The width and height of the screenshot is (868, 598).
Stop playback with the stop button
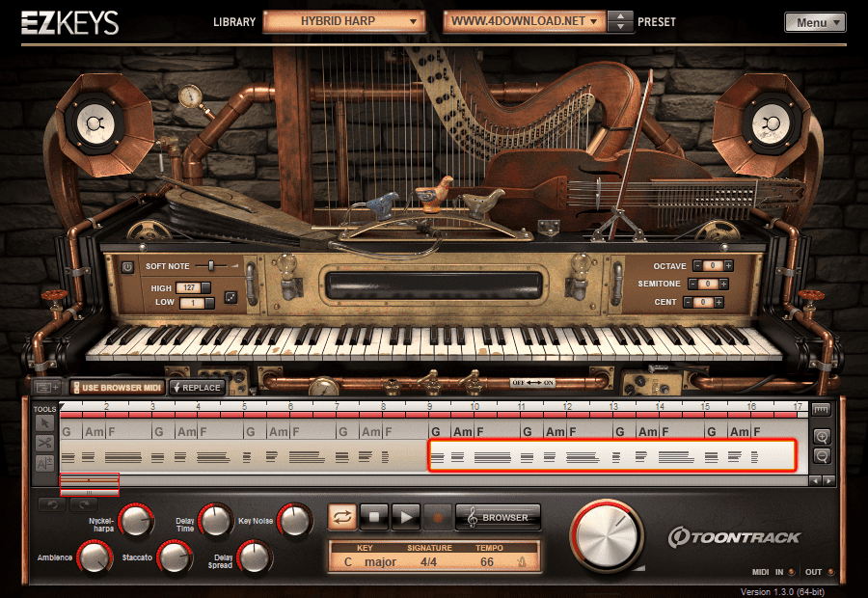point(374,517)
